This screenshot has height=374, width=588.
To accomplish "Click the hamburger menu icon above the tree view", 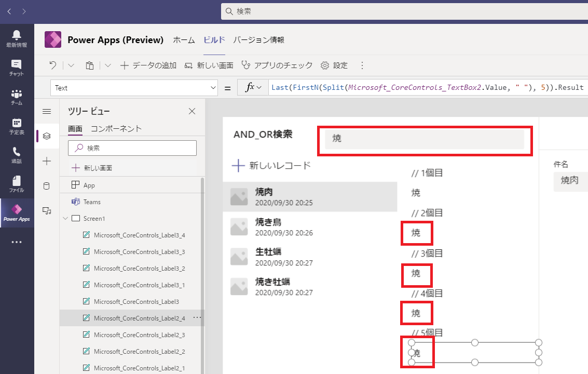I will (46, 111).
